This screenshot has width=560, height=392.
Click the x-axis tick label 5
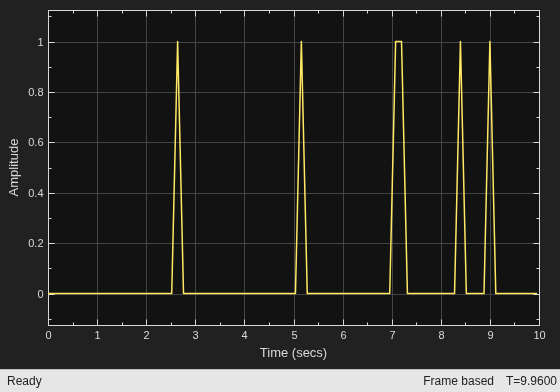294,335
